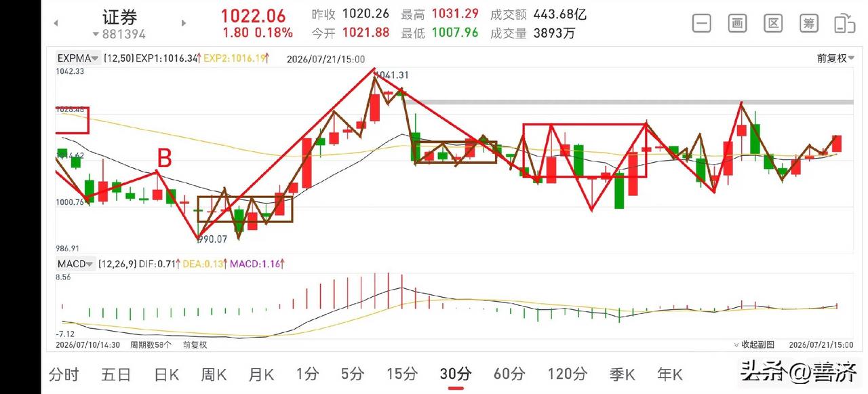Expand the stock code 881394 dropdown

tap(119, 34)
